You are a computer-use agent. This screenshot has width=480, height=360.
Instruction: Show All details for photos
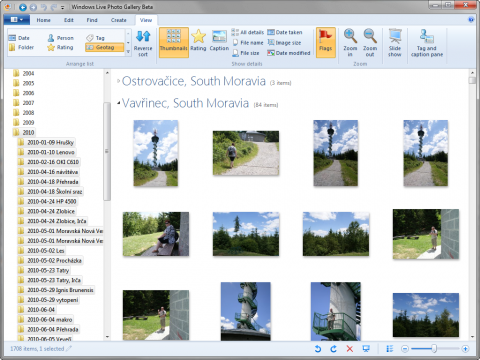click(248, 32)
